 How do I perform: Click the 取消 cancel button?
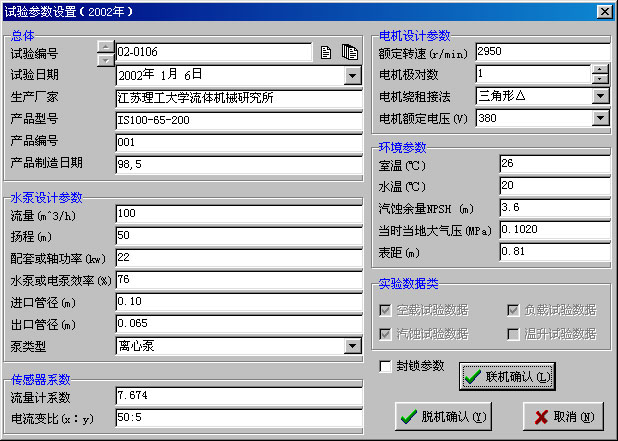pos(563,417)
